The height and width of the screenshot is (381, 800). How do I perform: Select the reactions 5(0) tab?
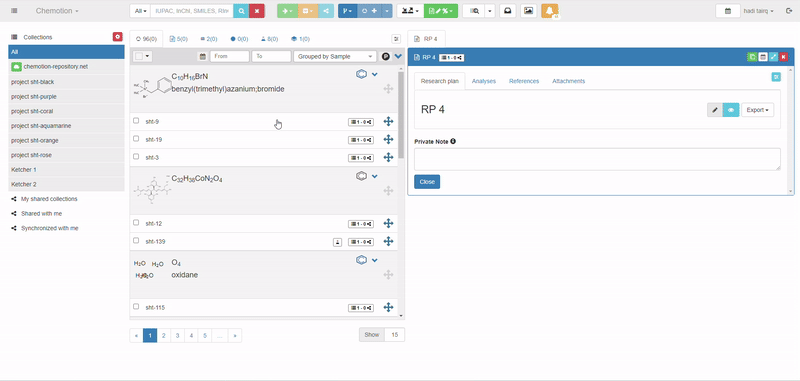coord(179,39)
